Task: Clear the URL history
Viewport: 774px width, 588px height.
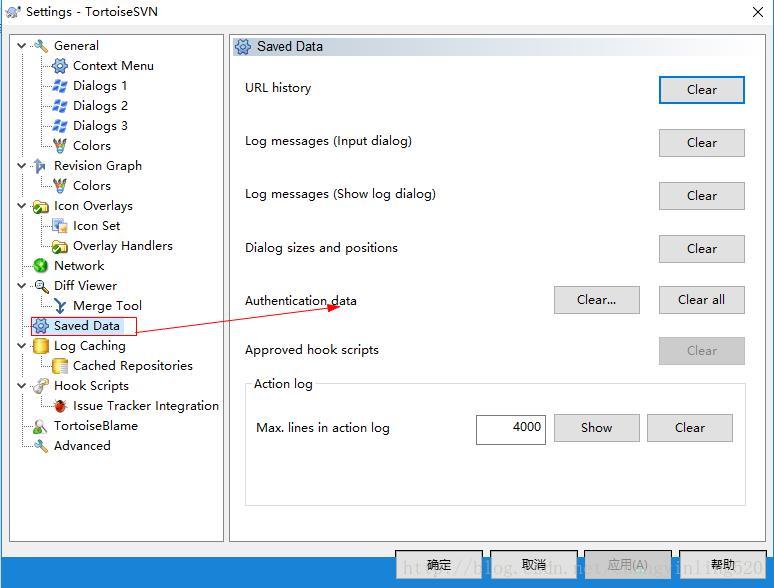Action: pyautogui.click(x=701, y=90)
